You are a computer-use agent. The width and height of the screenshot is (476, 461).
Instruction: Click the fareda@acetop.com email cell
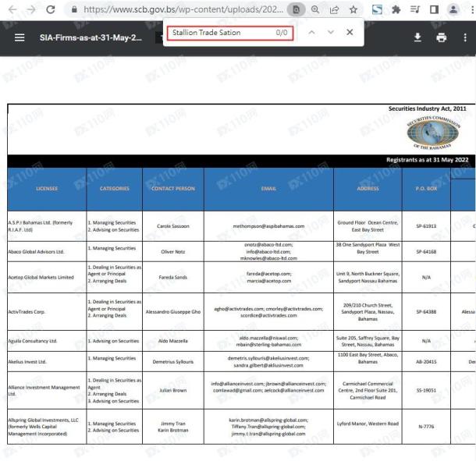click(268, 278)
